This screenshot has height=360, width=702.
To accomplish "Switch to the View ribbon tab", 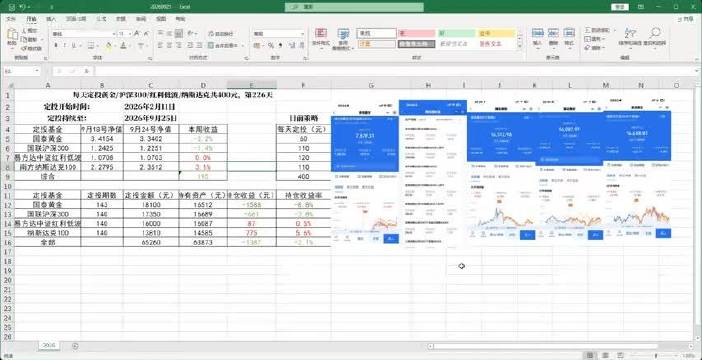I will point(161,19).
